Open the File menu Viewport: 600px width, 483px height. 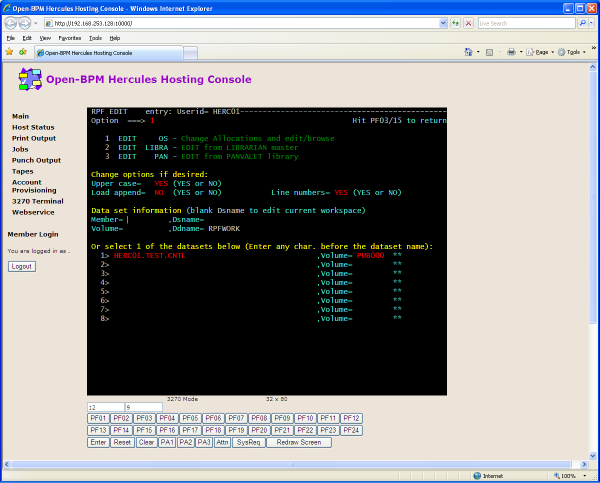click(11, 38)
